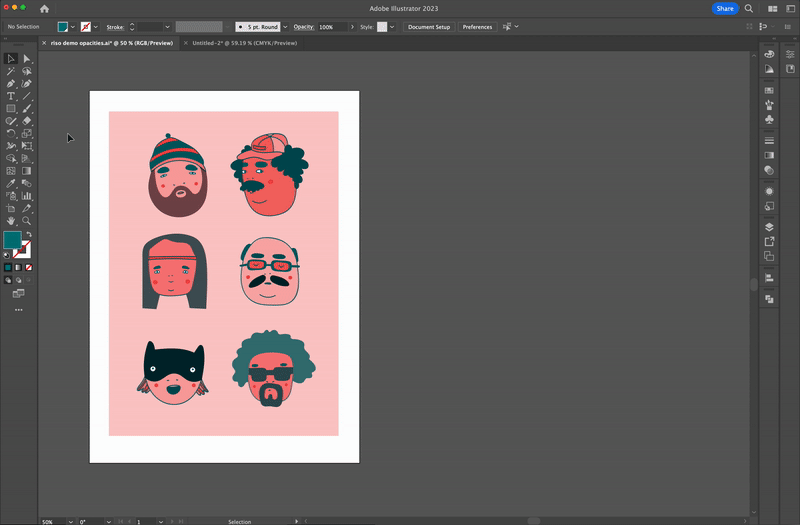Image resolution: width=800 pixels, height=525 pixels.
Task: Open the Asset Export panel icon
Action: (x=769, y=241)
